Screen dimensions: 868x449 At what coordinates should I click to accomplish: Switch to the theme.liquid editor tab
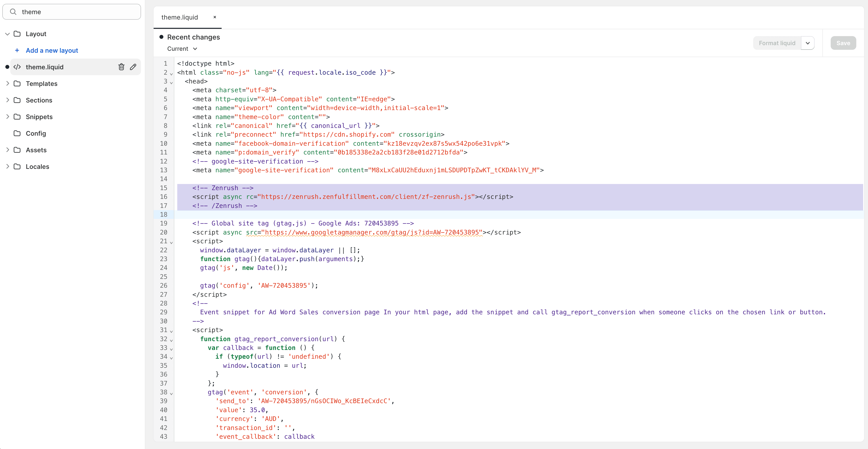pyautogui.click(x=180, y=17)
